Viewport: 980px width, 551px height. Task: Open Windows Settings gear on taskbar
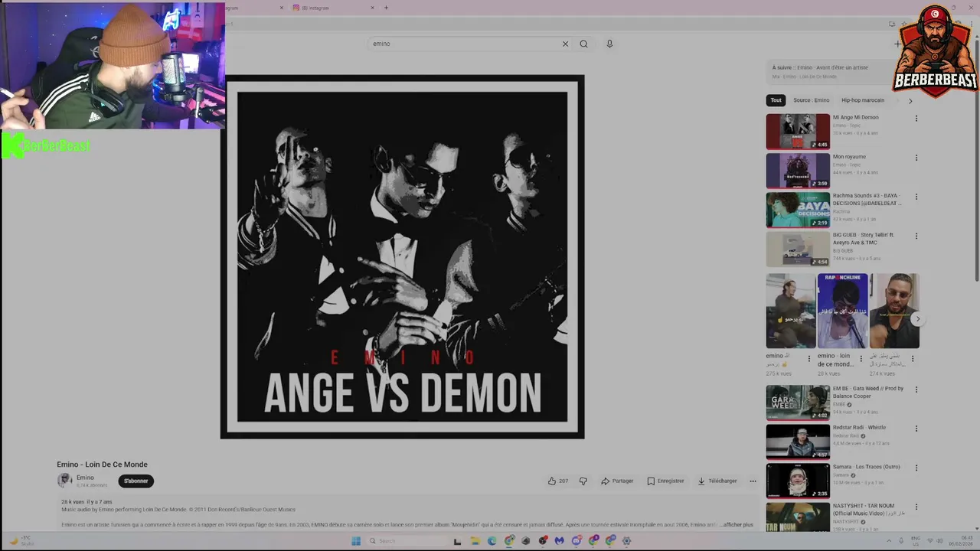point(627,541)
